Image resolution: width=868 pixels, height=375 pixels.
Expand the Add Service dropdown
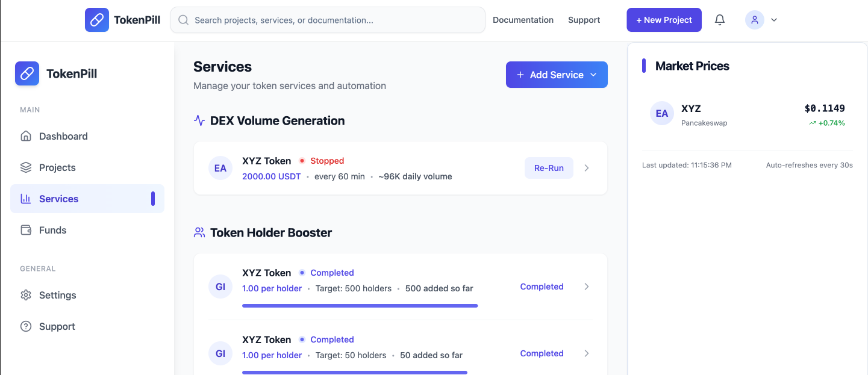pos(593,75)
